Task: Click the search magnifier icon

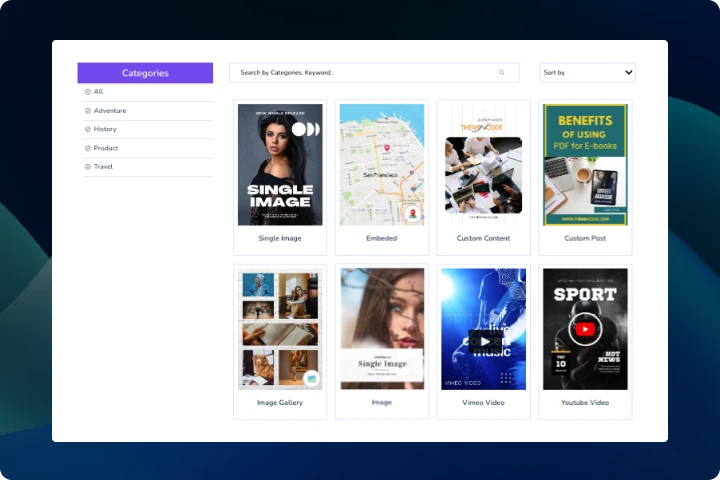Action: coord(501,73)
